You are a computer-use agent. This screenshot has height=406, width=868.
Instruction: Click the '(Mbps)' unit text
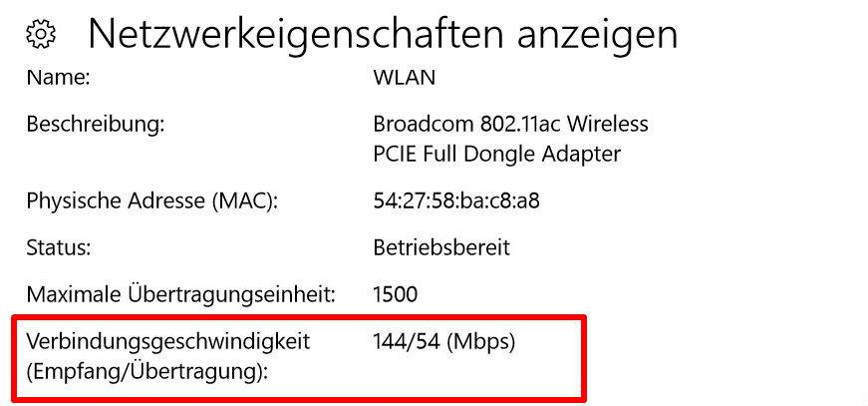(x=481, y=342)
